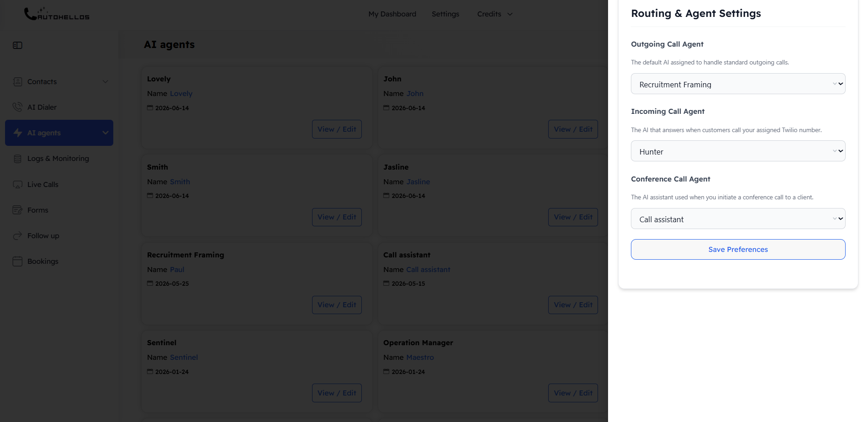868x422 pixels.
Task: Click View / Edit on Sentinel card
Action: (337, 393)
